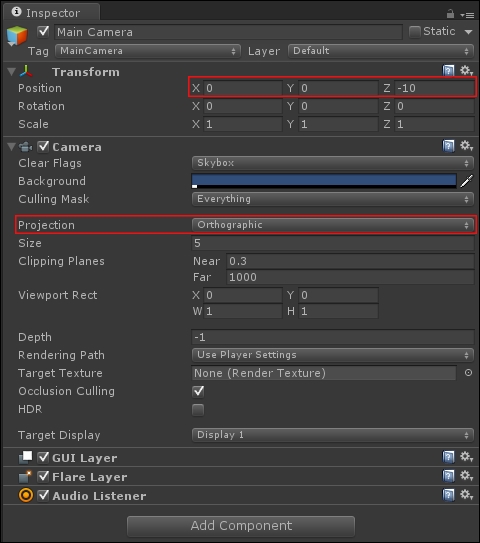Click the Position Z input field

click(x=434, y=88)
